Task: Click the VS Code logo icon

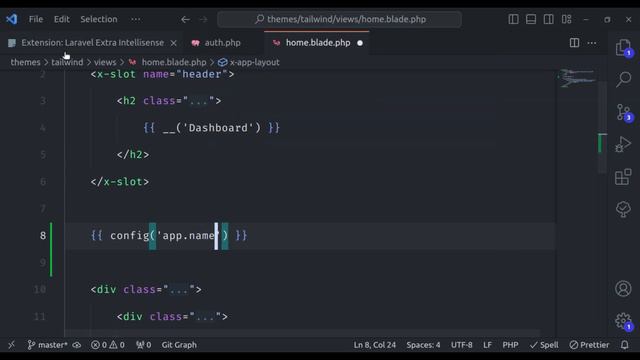Action: pos(12,19)
